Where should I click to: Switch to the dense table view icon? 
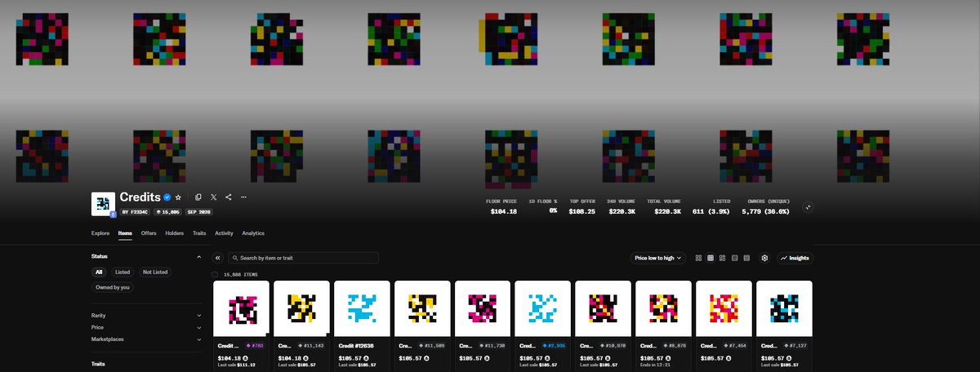[x=746, y=258]
